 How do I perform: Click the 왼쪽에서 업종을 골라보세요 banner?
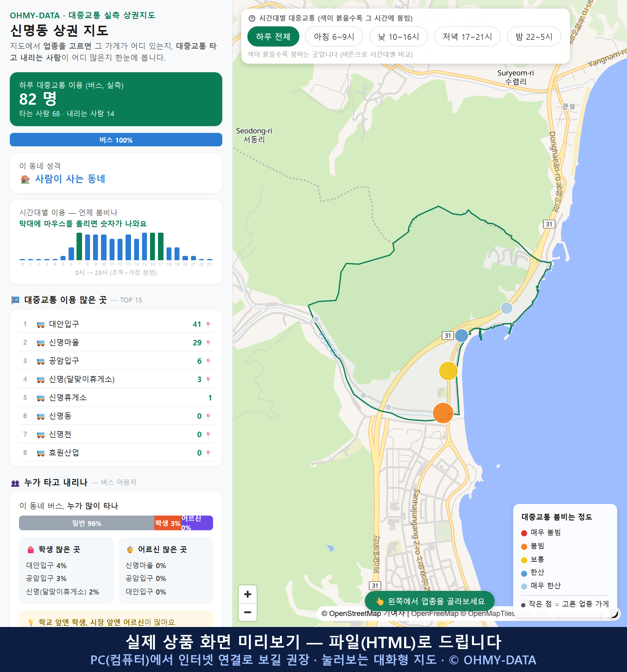point(429,601)
